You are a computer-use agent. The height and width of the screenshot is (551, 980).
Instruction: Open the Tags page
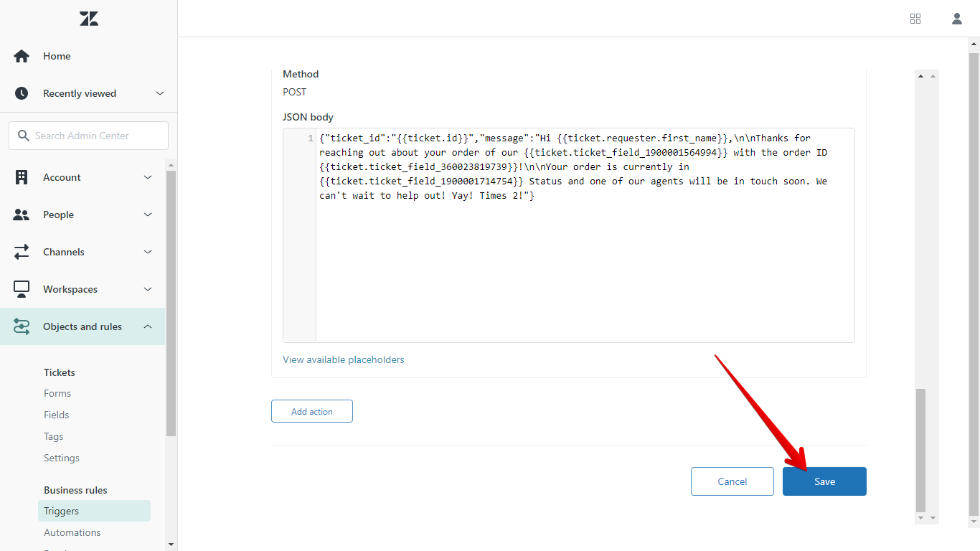[54, 436]
